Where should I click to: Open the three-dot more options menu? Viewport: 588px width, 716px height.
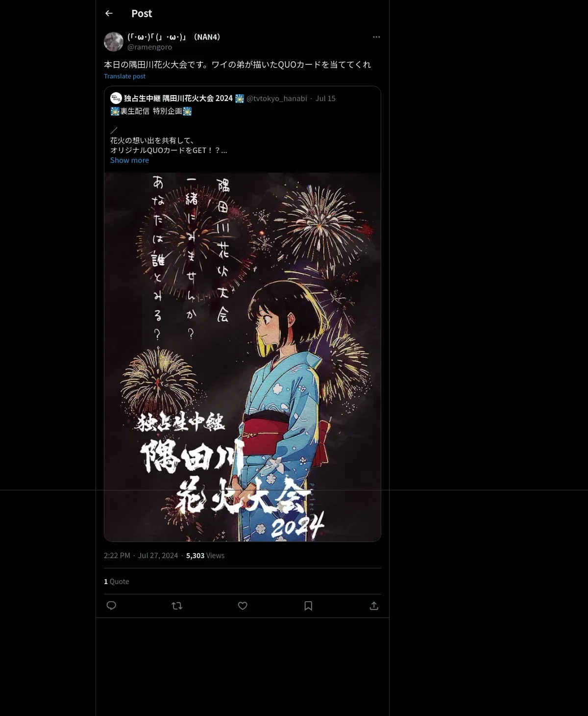[x=376, y=37]
